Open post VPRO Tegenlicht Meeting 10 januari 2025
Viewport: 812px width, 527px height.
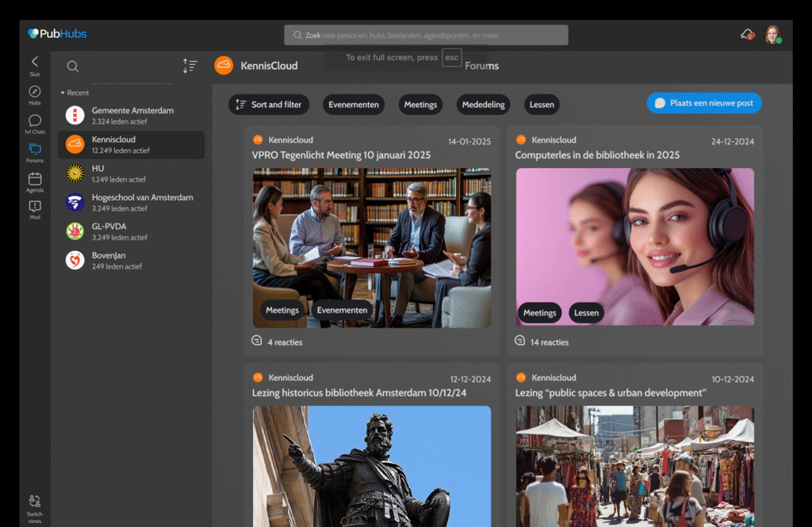coord(341,155)
